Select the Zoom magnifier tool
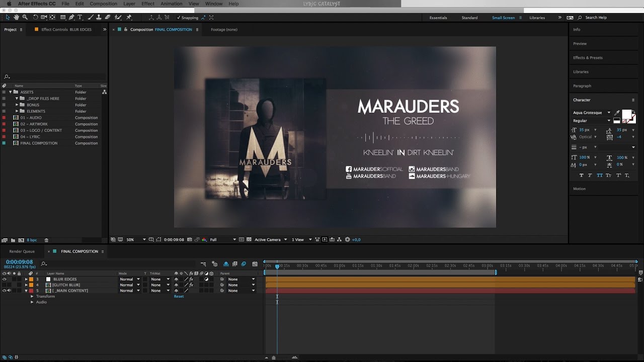Screen dimensions: 644x362 coord(25,17)
